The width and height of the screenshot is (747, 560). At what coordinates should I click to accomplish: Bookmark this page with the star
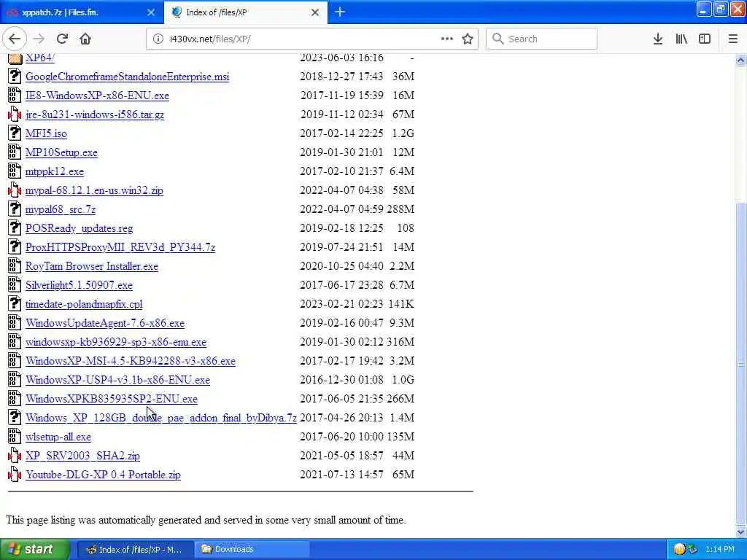pyautogui.click(x=468, y=39)
